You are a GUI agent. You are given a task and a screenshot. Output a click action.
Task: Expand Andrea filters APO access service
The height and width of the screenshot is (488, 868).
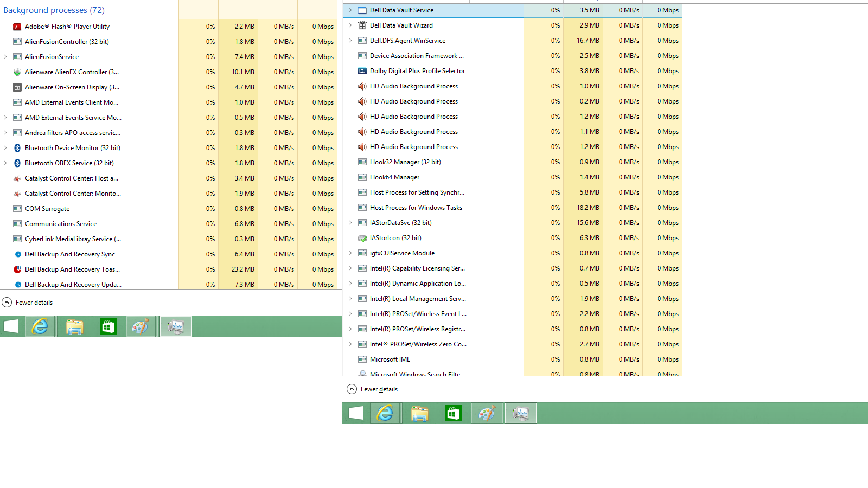[5, 133]
